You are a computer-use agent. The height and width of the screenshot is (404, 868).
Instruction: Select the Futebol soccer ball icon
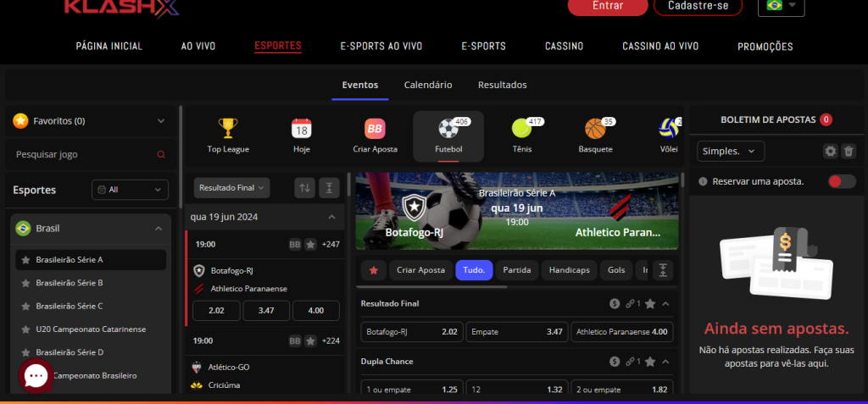[x=448, y=129]
